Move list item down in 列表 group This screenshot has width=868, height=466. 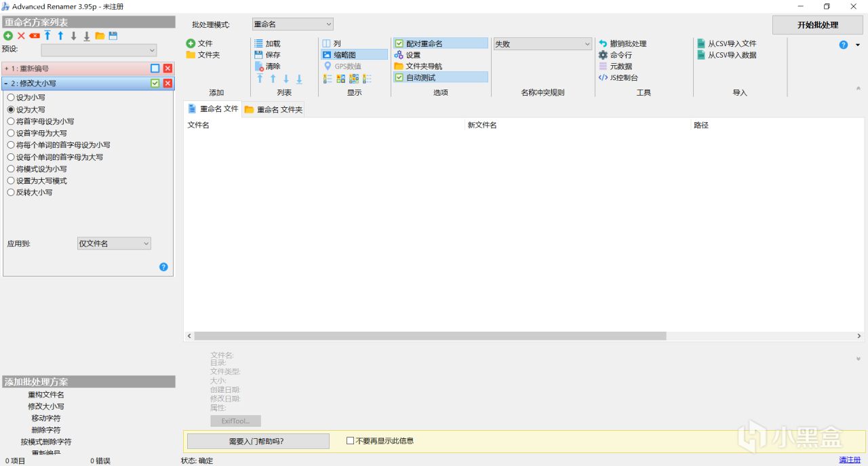tap(286, 79)
